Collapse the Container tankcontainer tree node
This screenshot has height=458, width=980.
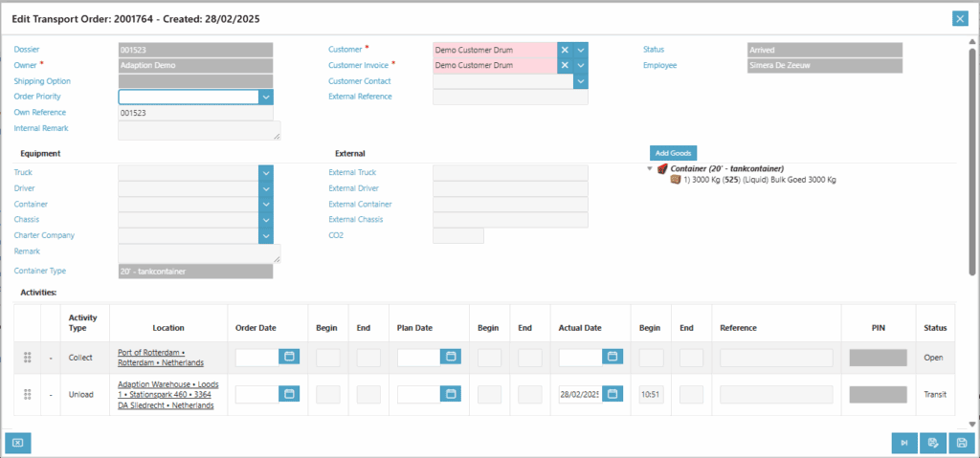651,168
